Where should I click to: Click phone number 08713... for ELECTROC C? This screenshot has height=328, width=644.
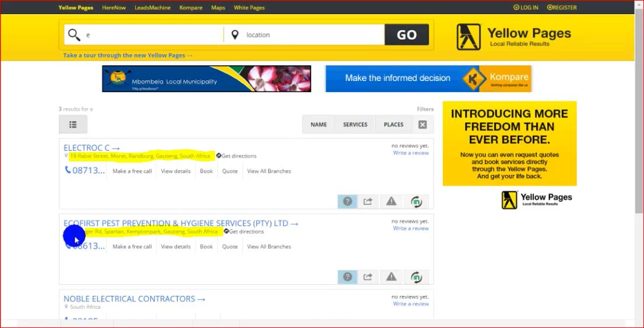(85, 170)
